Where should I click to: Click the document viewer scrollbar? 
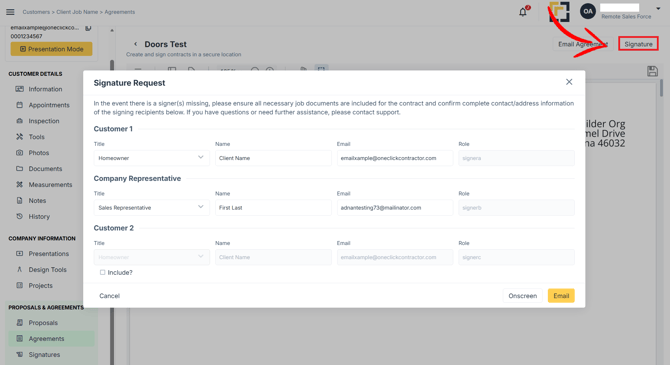[x=661, y=88]
